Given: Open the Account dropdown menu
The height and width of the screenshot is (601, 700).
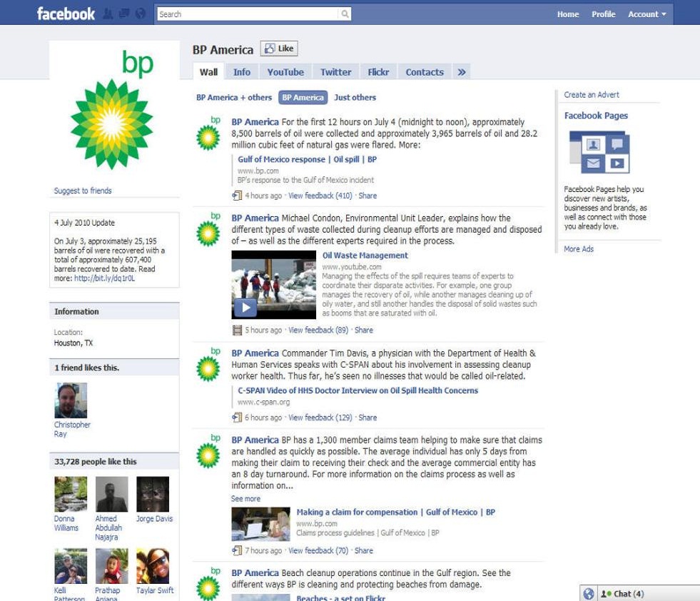Looking at the screenshot, I should [x=647, y=14].
